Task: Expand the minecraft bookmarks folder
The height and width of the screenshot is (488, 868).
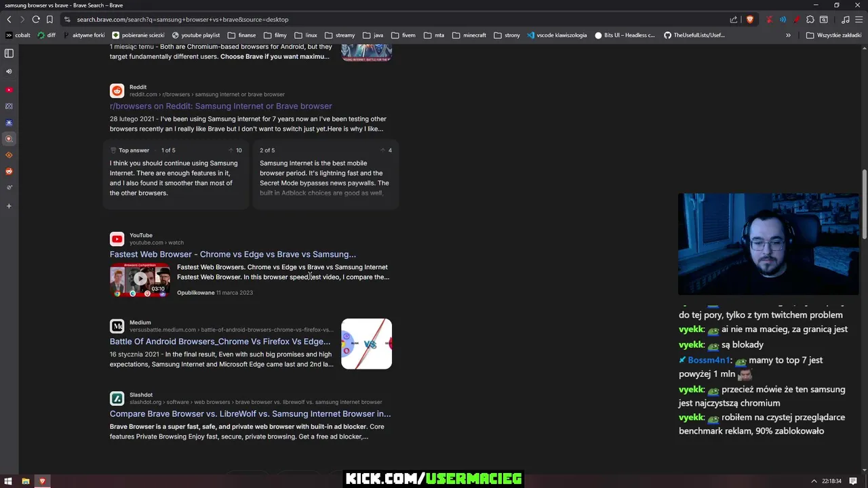Action: [469, 35]
